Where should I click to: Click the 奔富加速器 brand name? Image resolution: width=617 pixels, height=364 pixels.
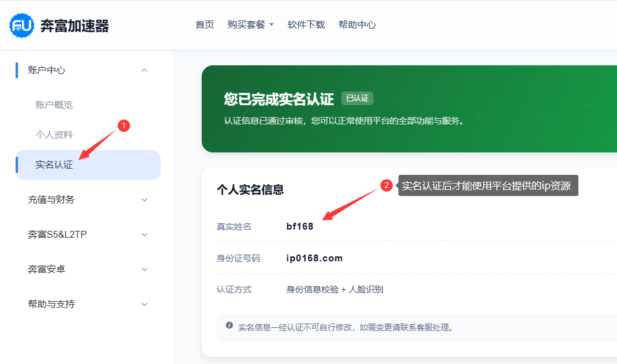click(75, 26)
